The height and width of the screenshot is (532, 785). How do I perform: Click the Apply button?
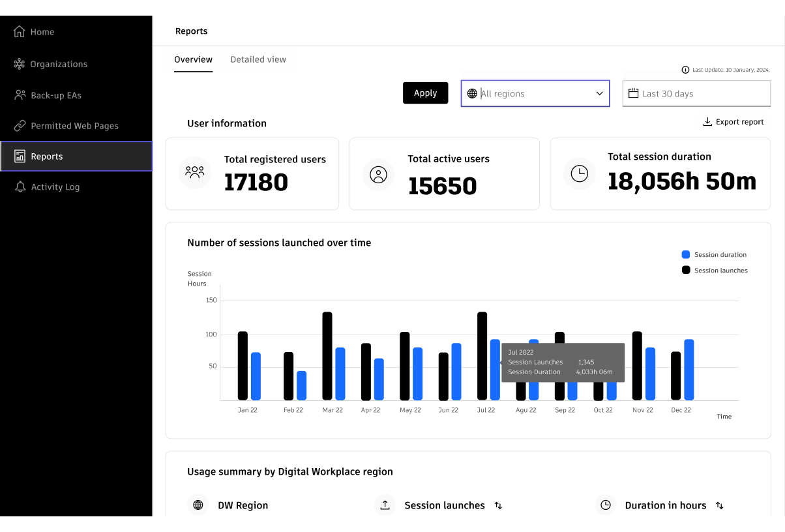pyautogui.click(x=425, y=93)
